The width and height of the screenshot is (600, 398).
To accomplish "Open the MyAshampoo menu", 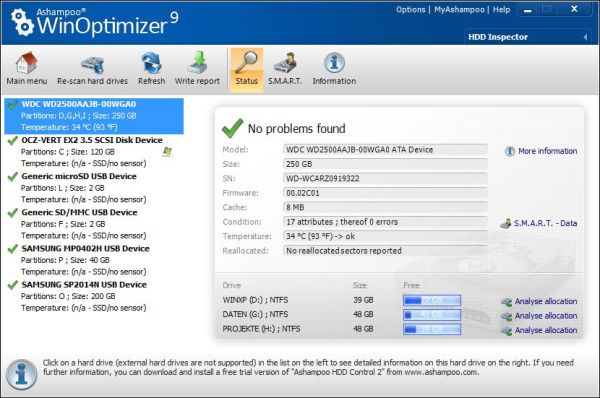I will point(459,10).
